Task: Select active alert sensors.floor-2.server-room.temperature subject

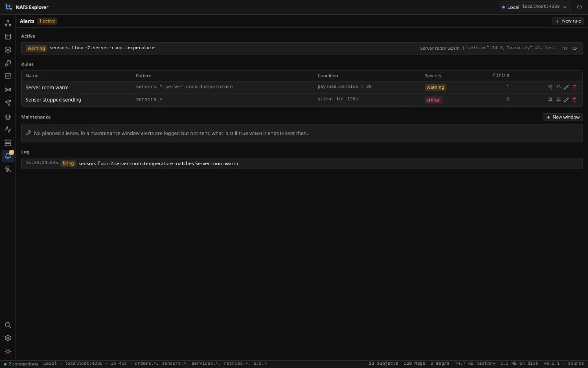Action: [x=102, y=48]
